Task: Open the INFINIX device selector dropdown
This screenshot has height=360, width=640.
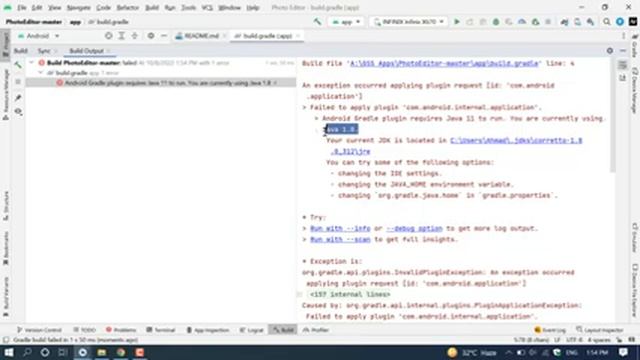Action: tap(409, 22)
